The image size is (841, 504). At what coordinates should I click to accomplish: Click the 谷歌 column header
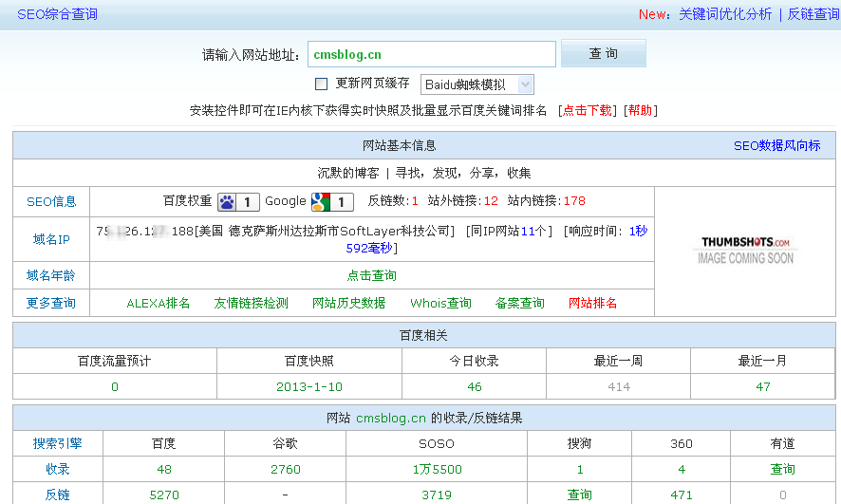(x=286, y=444)
